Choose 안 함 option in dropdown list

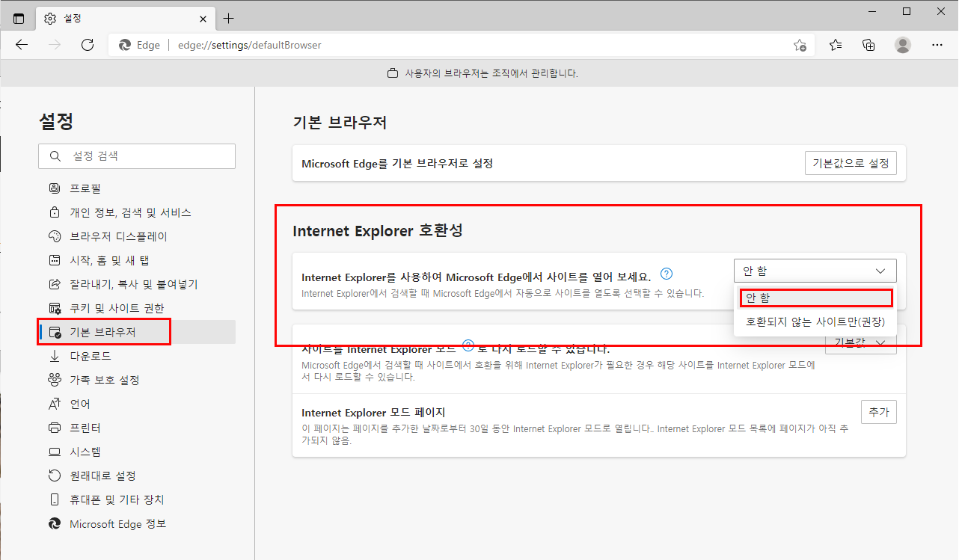816,298
